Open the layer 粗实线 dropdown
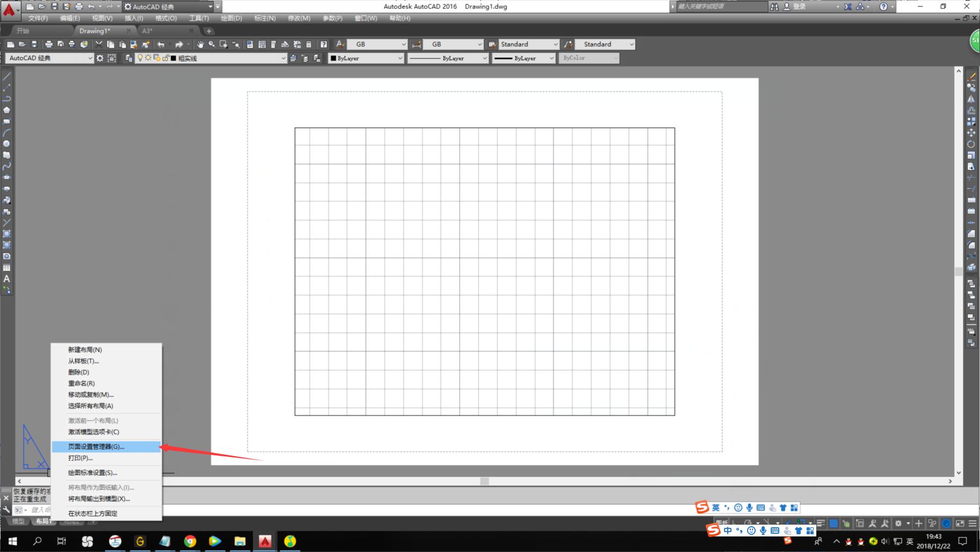 pos(211,58)
